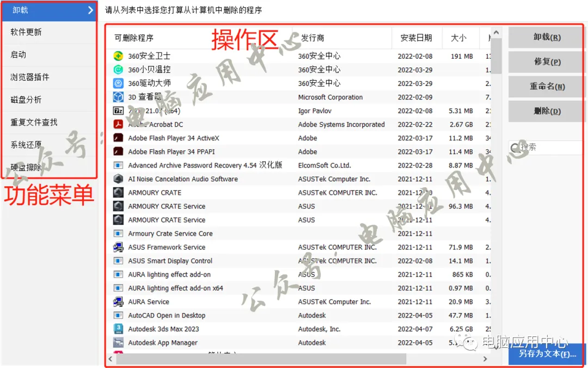Click the horizontal scrollbar right arrow
Screen dimensions: 588x368
click(485, 359)
